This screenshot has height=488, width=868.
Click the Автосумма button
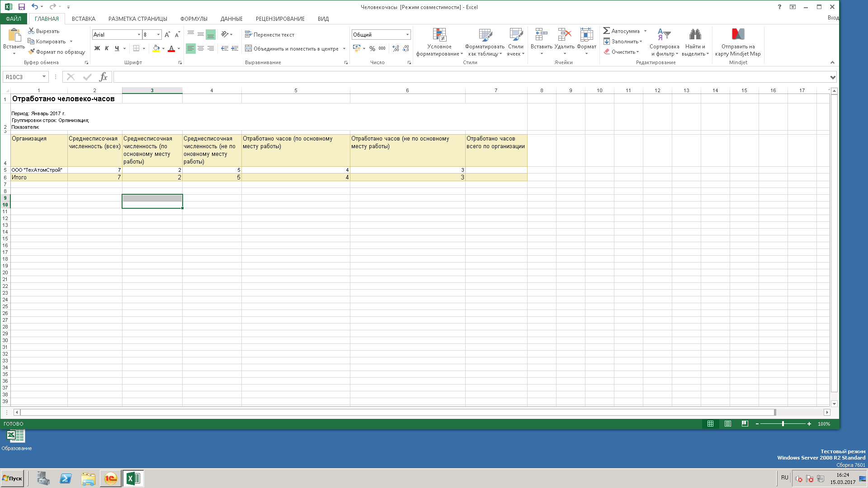tap(621, 31)
